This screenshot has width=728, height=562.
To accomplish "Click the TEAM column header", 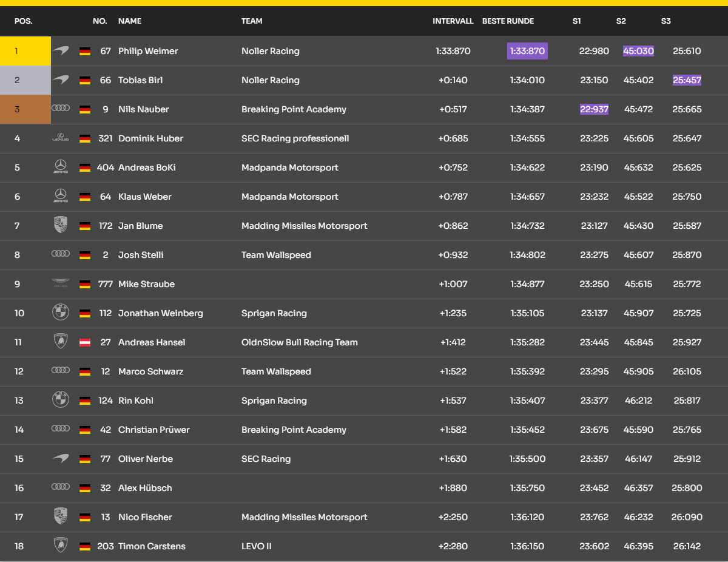I will point(252,21).
